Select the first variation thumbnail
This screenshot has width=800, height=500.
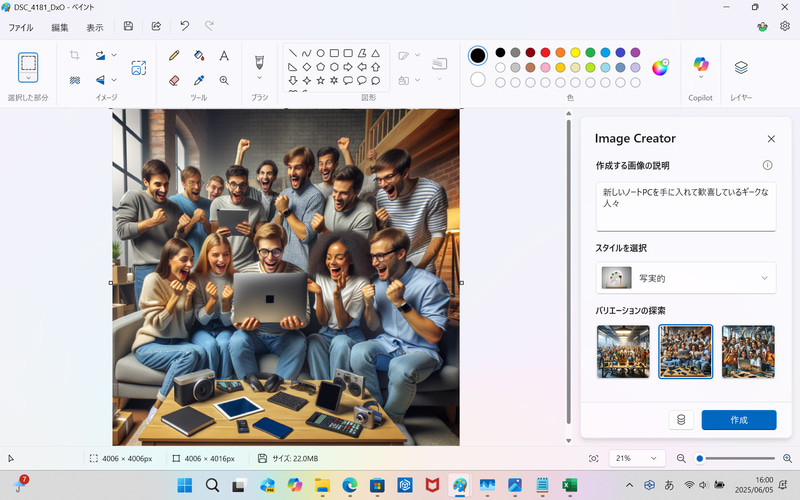tap(623, 352)
